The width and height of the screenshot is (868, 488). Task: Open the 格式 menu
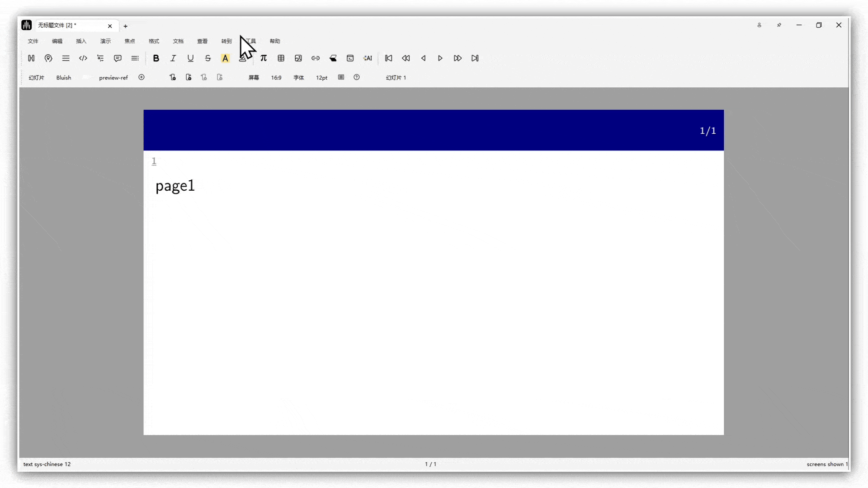click(x=154, y=41)
